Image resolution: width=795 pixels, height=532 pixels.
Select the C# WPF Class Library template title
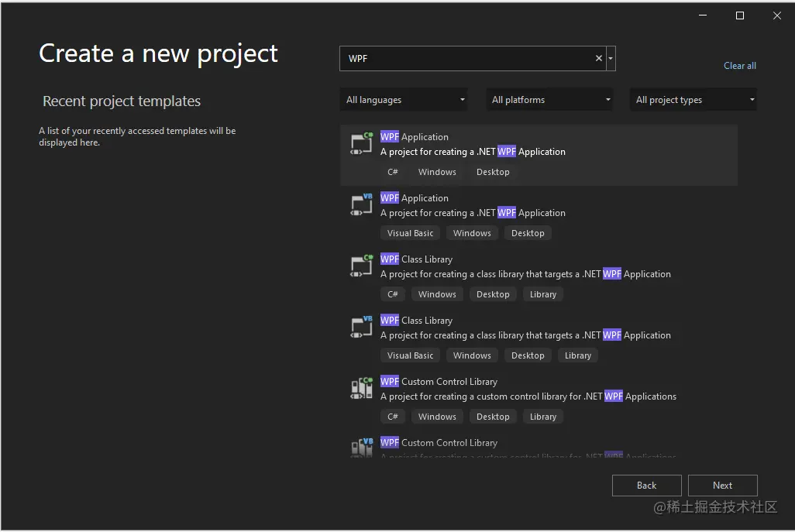coord(416,259)
